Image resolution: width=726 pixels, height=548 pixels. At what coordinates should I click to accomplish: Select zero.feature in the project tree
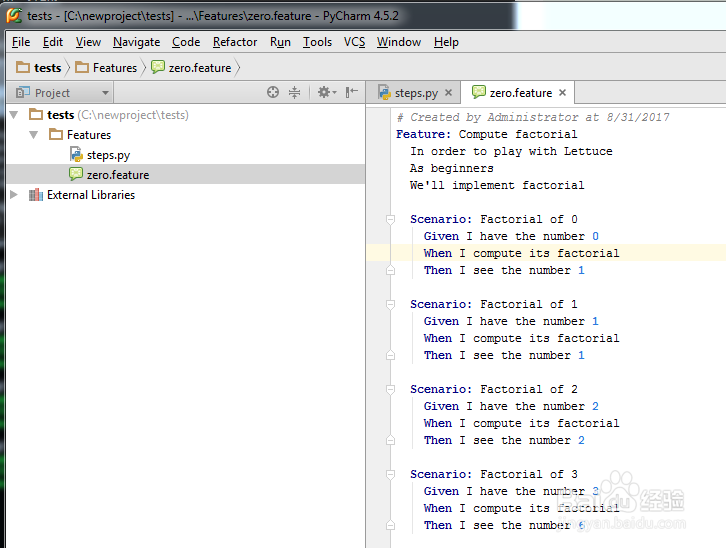point(118,174)
